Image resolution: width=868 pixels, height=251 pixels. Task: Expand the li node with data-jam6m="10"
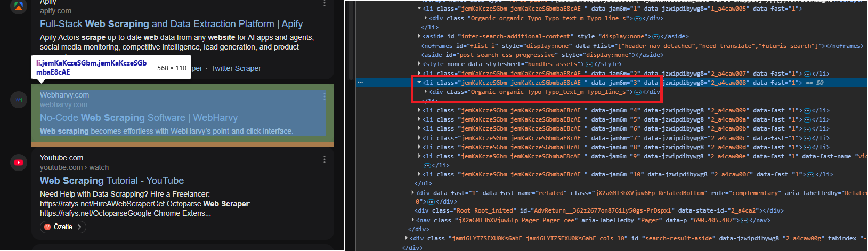pos(419,174)
